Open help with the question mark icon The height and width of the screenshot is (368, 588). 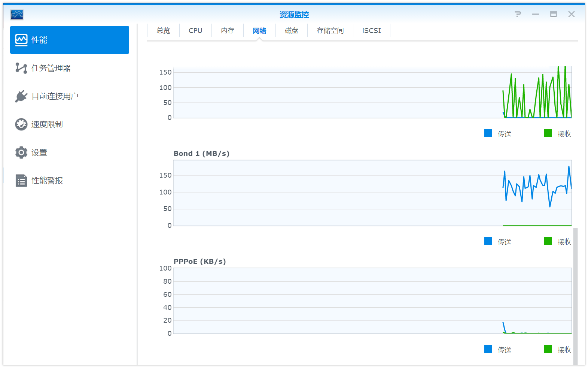coord(518,14)
